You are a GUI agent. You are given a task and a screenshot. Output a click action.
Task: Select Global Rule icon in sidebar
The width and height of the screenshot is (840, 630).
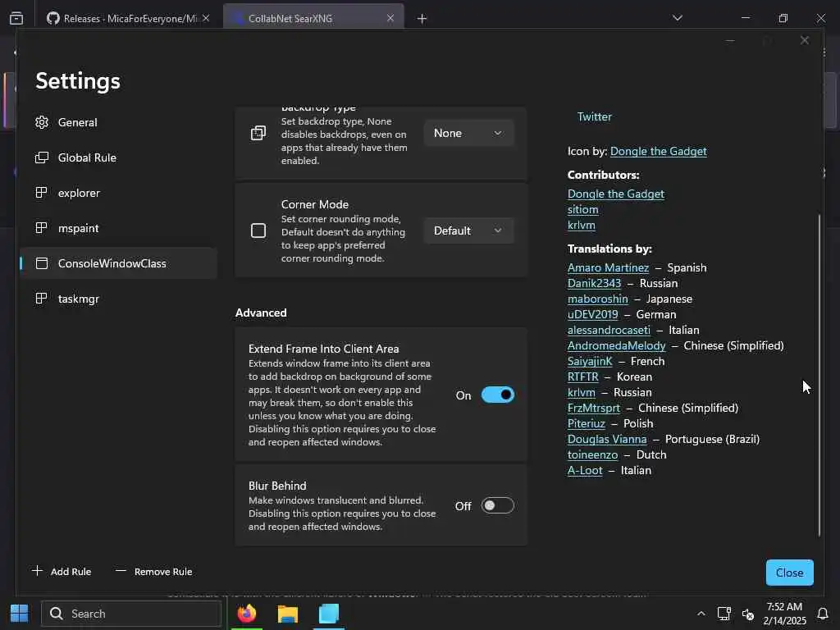coord(42,157)
